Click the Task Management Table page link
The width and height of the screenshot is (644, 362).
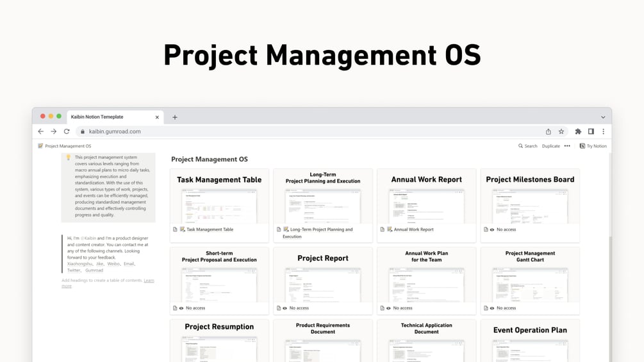coord(210,229)
